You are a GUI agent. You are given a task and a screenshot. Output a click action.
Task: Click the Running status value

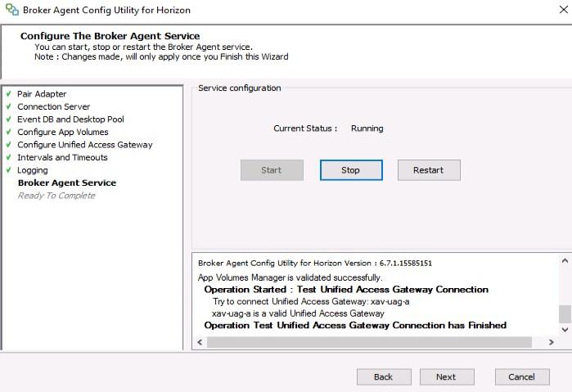point(367,128)
